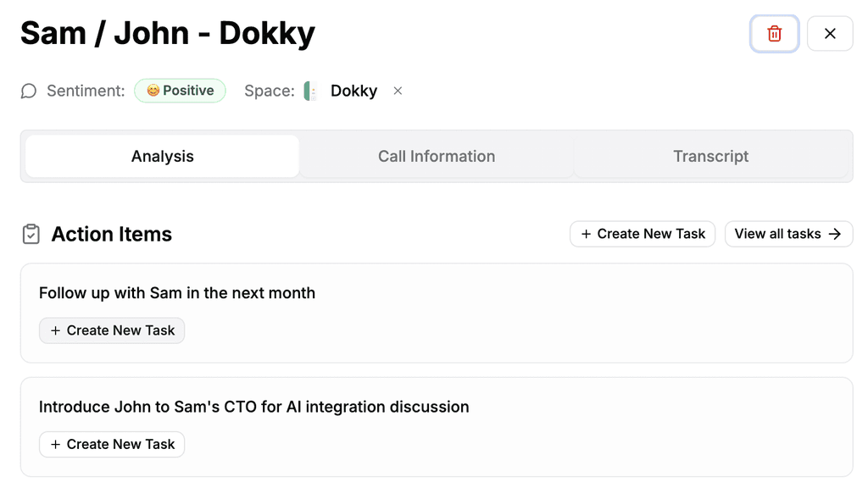The image size is (868, 499).
Task: Click the Sentiment label text
Action: [86, 91]
